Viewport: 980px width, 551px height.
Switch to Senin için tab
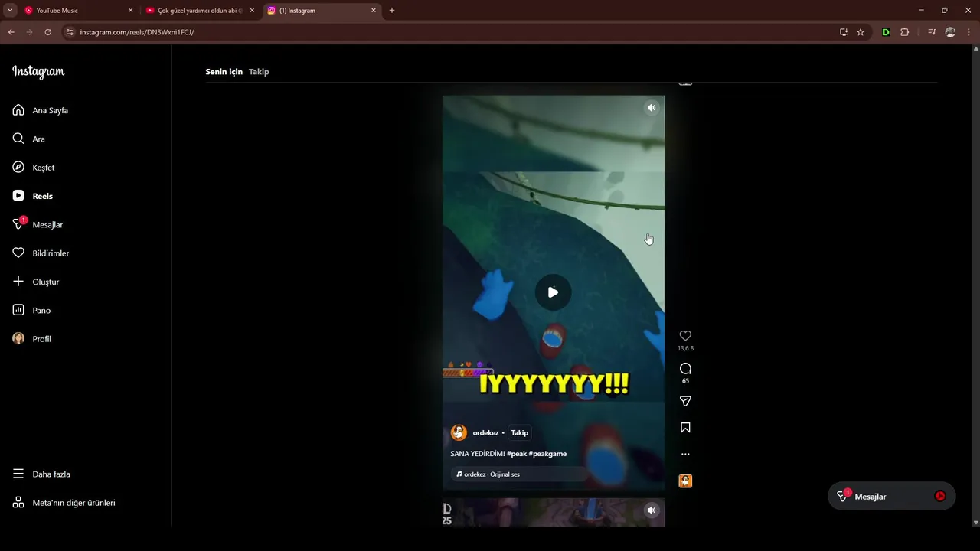tap(224, 72)
